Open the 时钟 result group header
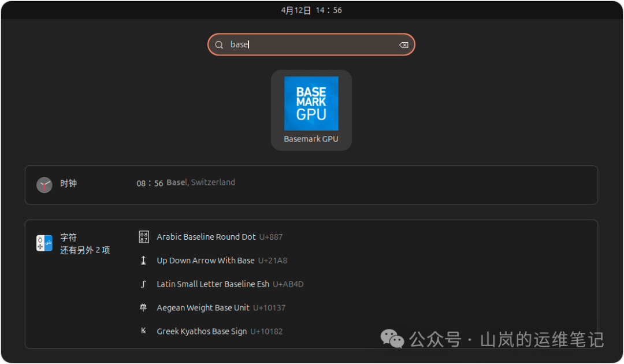This screenshot has height=364, width=624. 69,183
